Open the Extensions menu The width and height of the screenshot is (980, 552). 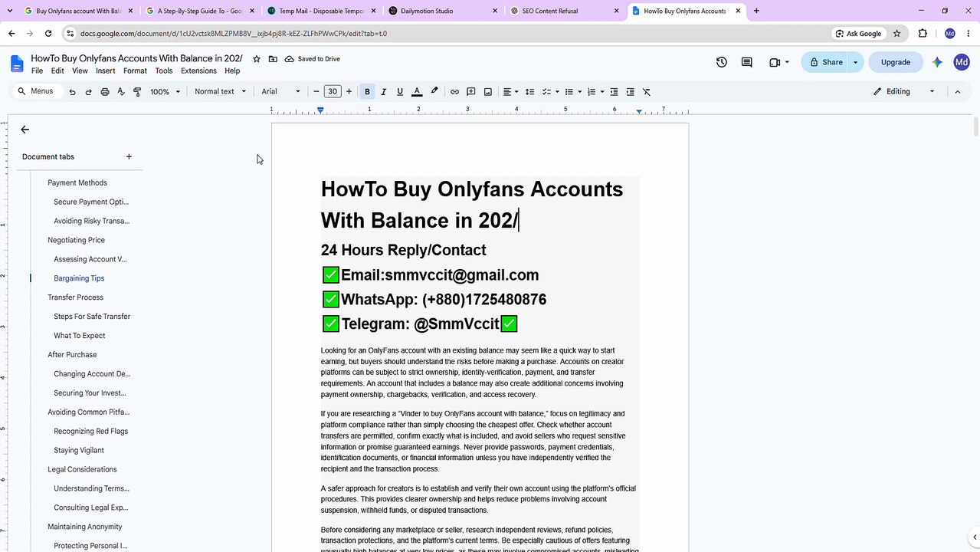point(198,71)
